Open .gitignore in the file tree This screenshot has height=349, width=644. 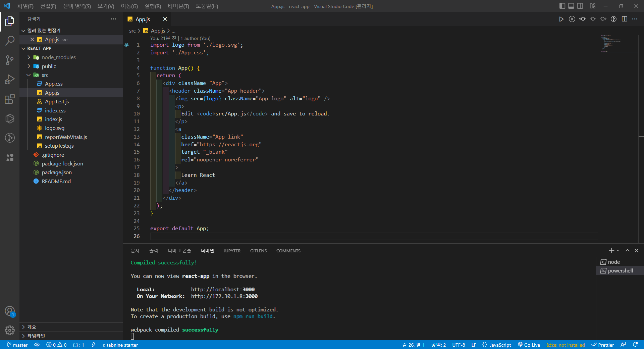tap(71, 155)
